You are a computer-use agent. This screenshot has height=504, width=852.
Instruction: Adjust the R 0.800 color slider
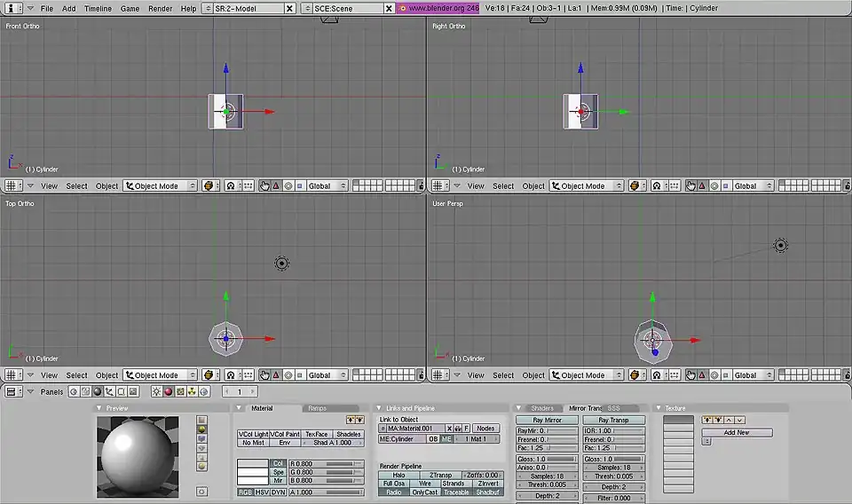[x=325, y=463]
